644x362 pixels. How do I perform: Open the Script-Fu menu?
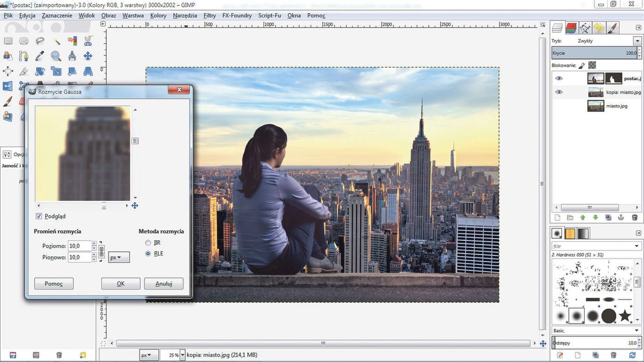[x=270, y=16]
